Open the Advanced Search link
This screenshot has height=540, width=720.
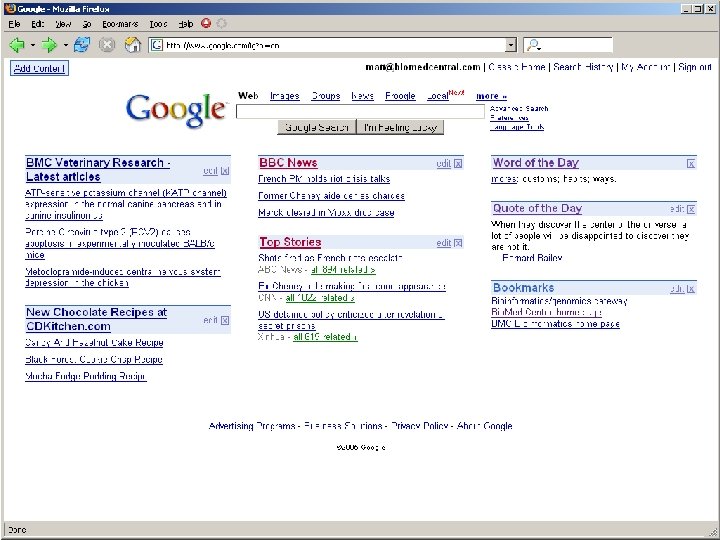click(519, 109)
